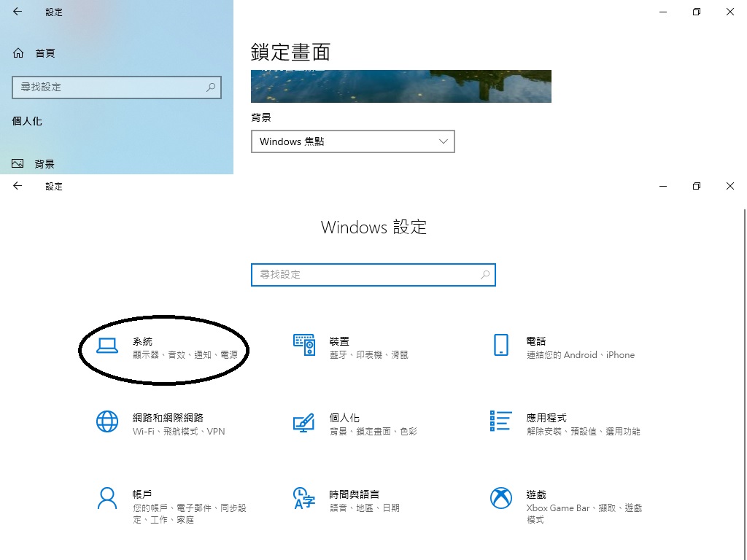Click the 鎖定畫面 page heading
The image size is (747, 560).
coord(290,52)
